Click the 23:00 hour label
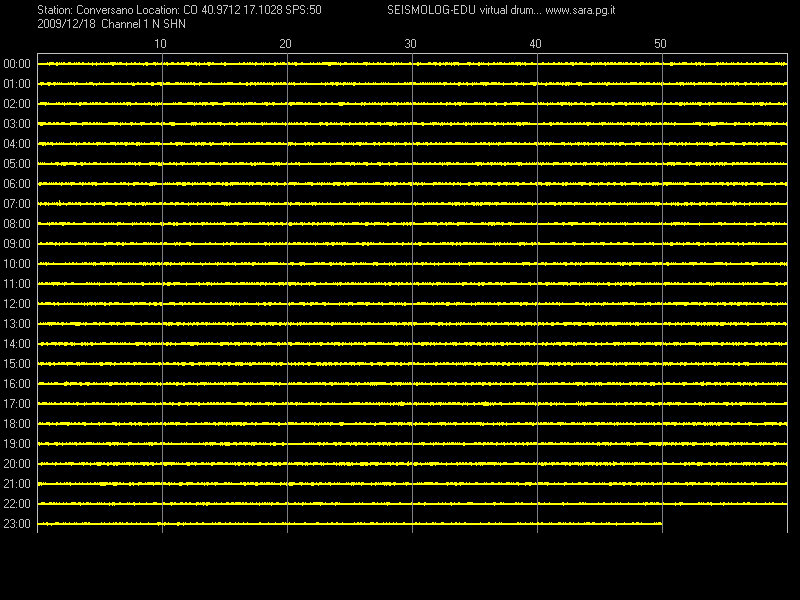 [x=17, y=524]
